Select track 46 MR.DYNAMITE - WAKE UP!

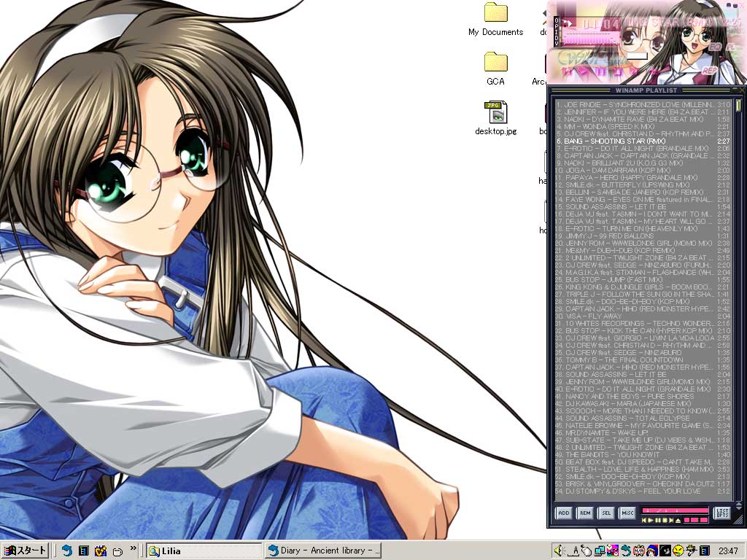(x=643, y=432)
